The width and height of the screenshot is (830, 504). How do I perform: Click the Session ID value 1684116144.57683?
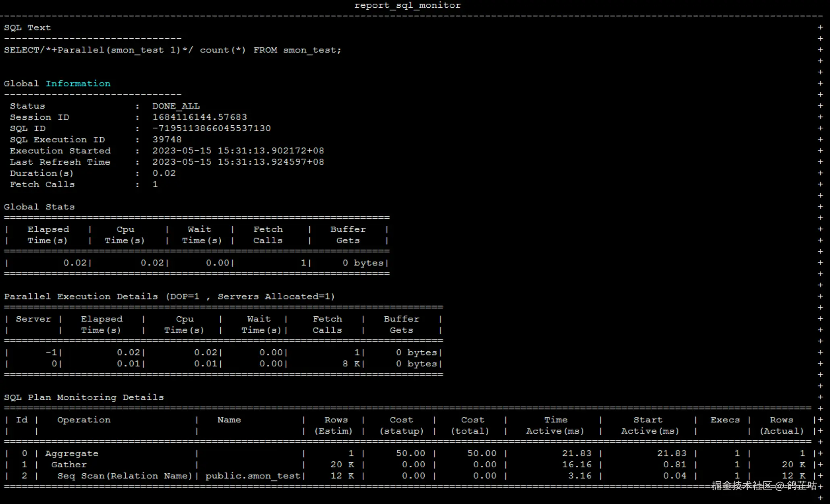click(x=199, y=117)
